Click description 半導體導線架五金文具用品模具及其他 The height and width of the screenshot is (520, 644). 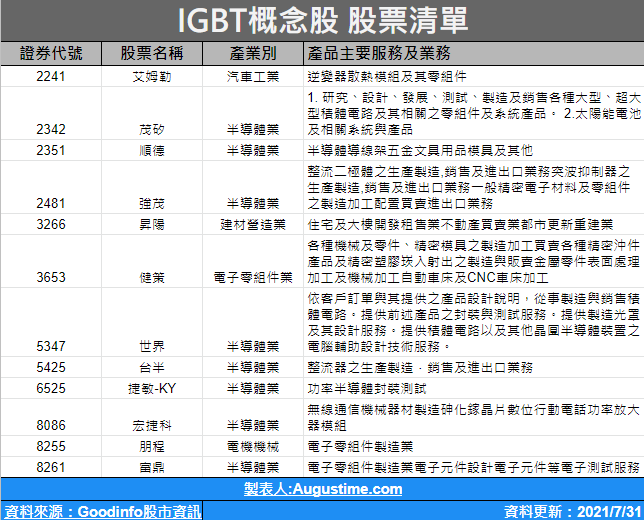[x=420, y=151]
